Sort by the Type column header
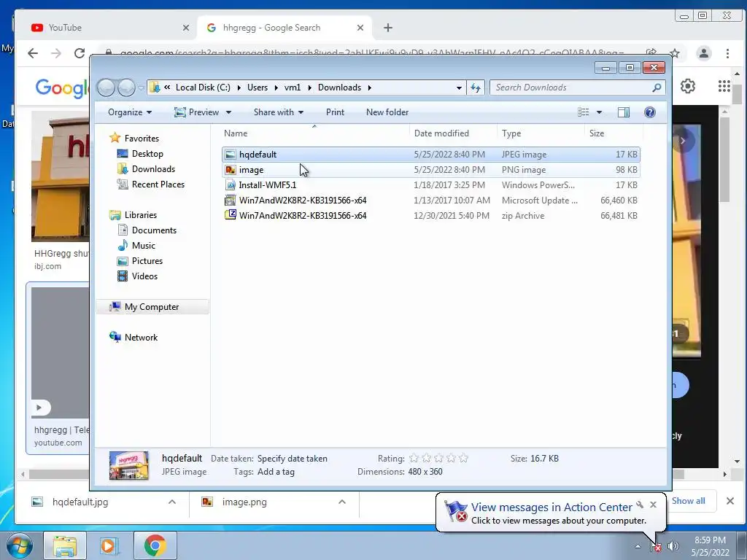747x560 pixels. click(541, 133)
